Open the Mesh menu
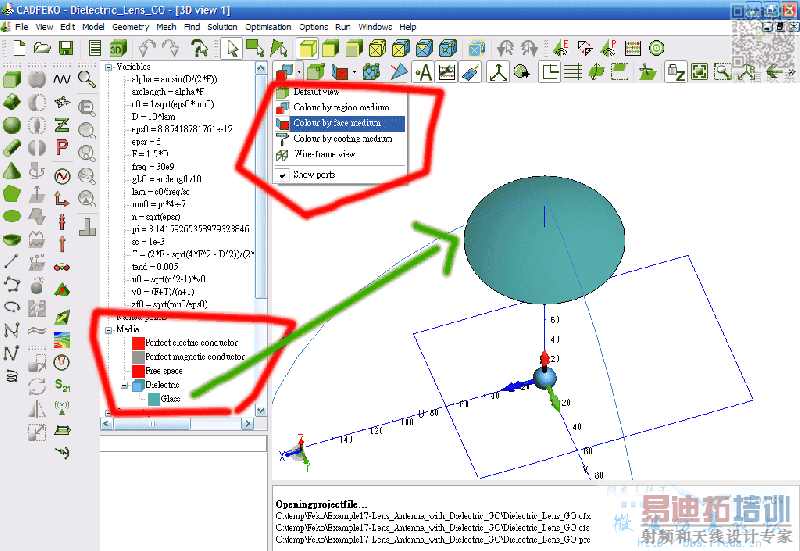Viewport: 800px width, 551px height. point(166,27)
